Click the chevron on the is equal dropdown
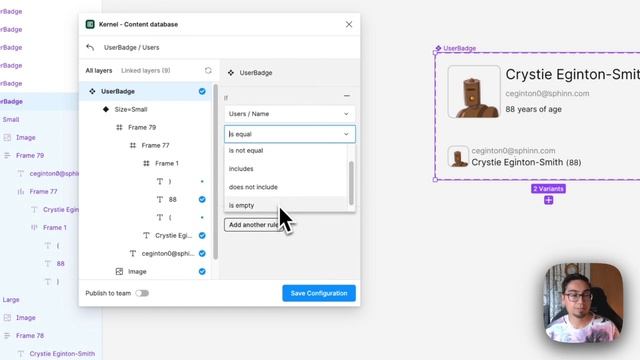This screenshot has height=360, width=640. coord(346,134)
